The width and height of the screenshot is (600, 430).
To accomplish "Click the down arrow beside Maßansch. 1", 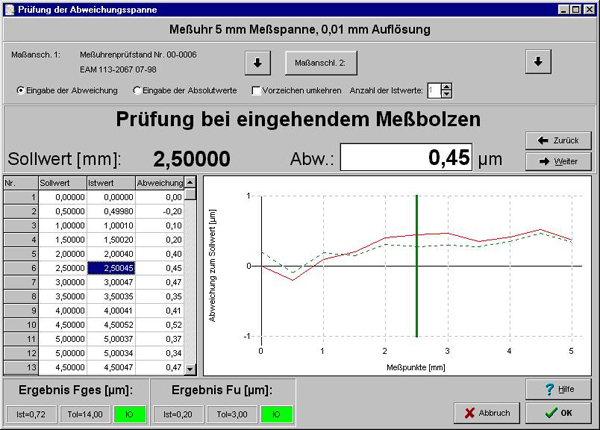I will coord(258,63).
